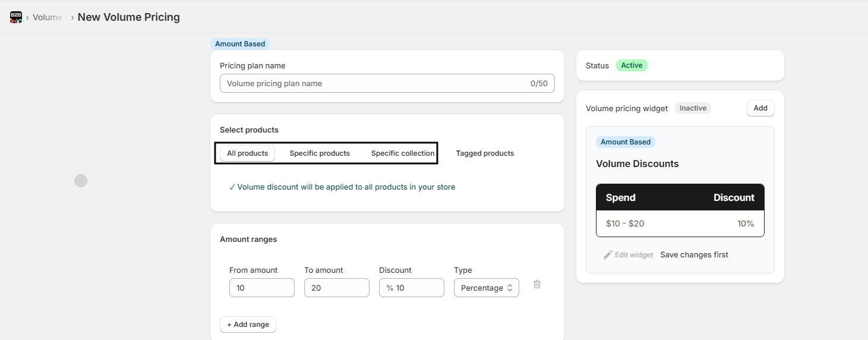Viewport: 868px width, 340px height.
Task: Click the Active status badge
Action: pyautogui.click(x=632, y=65)
